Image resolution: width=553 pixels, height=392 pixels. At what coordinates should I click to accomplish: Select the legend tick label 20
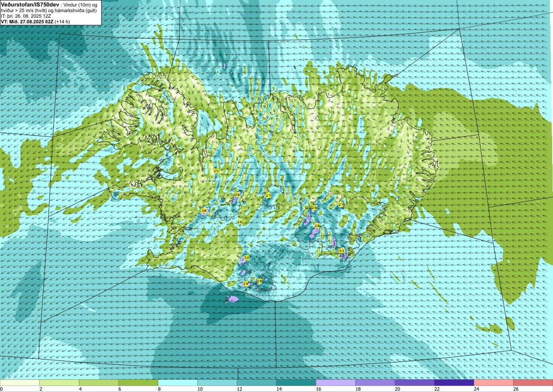[x=397, y=389]
